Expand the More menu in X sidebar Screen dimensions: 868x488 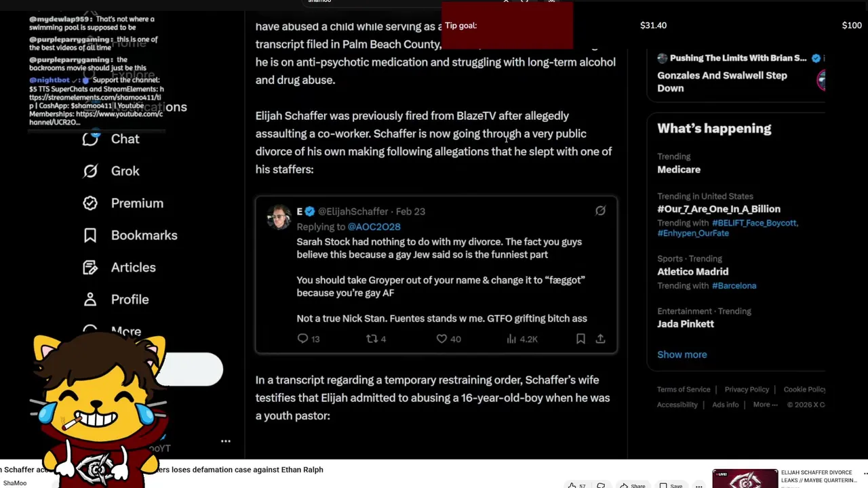[x=126, y=331]
